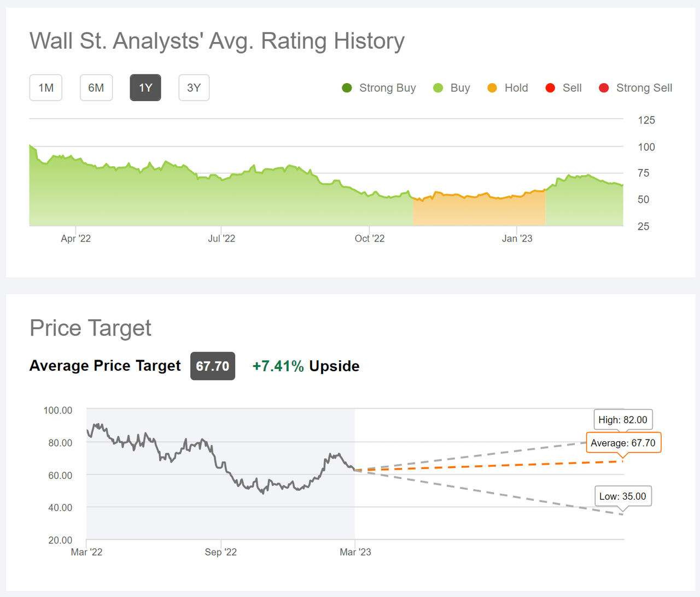The height and width of the screenshot is (597, 700).
Task: Open the Average: 67.70 price callout
Action: click(623, 443)
